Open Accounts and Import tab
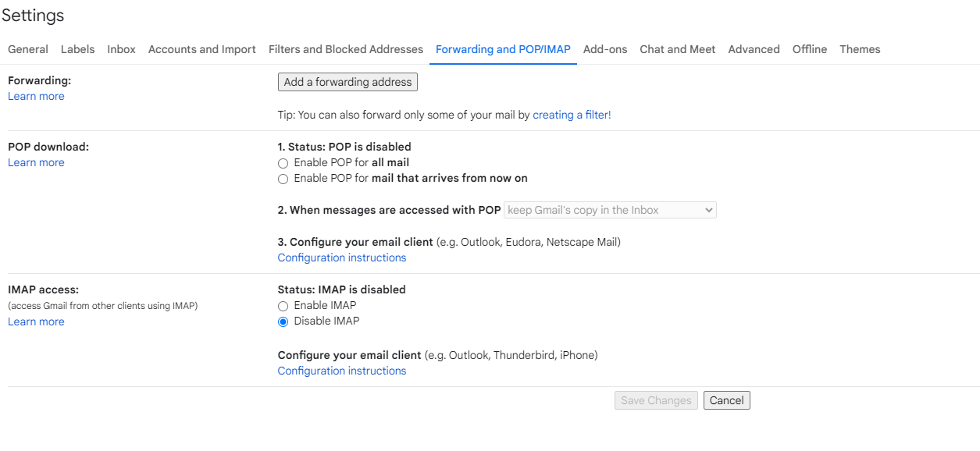Screen dimensions: 980x451 (201, 49)
